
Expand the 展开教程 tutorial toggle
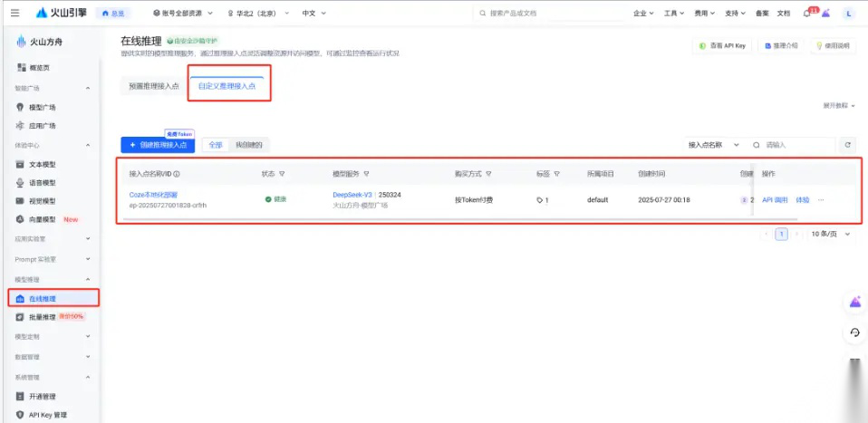(839, 106)
